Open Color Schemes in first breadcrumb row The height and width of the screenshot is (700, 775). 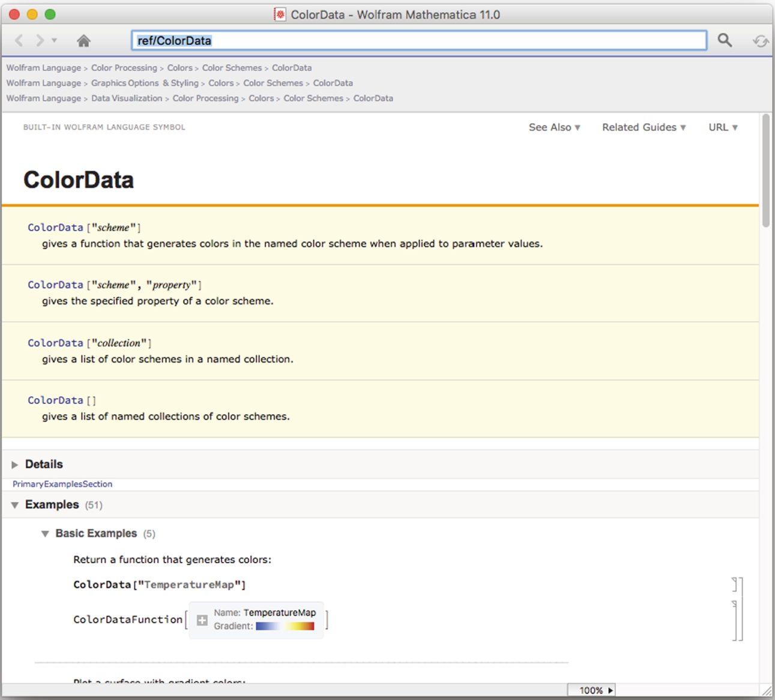pos(232,68)
